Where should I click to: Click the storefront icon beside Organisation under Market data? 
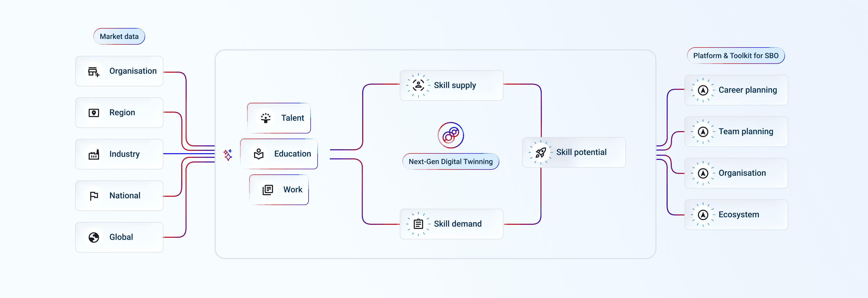pyautogui.click(x=94, y=72)
